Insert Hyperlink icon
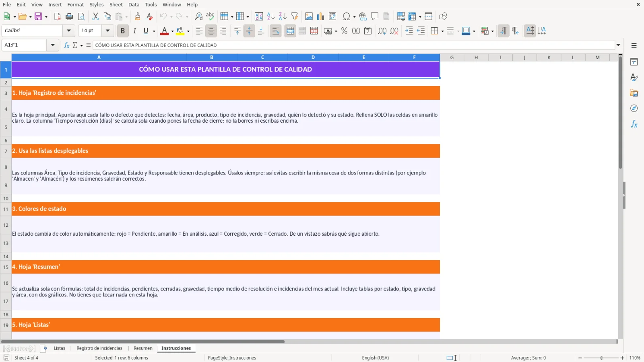Screen dimensions: 644x362 pos(363,16)
